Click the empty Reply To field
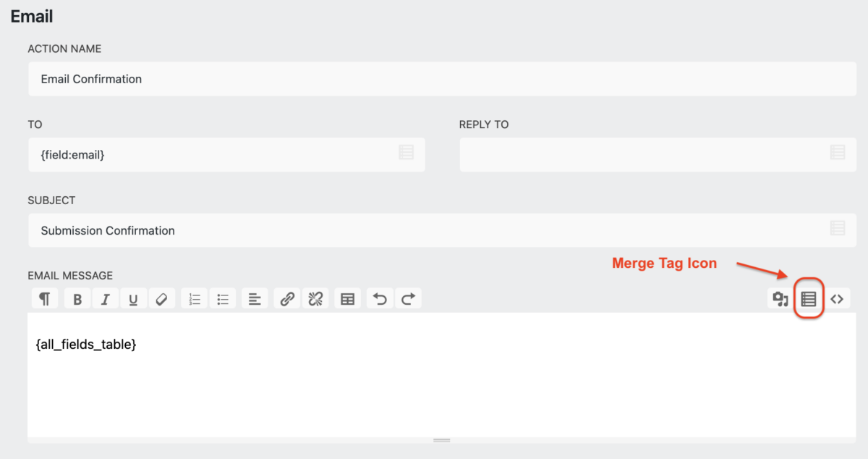Screen dimensions: 868x459 [x=658, y=155]
